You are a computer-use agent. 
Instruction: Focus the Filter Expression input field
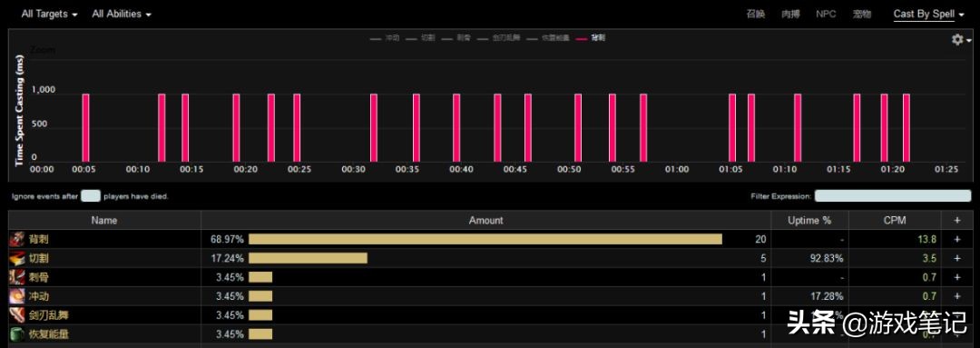click(893, 196)
